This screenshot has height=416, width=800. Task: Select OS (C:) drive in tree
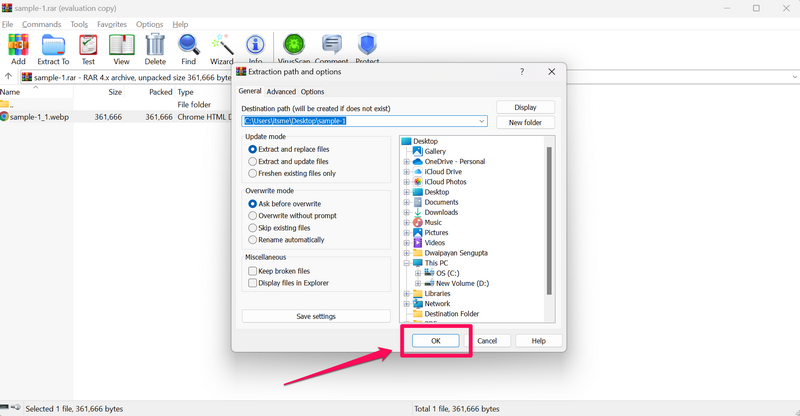click(x=447, y=273)
